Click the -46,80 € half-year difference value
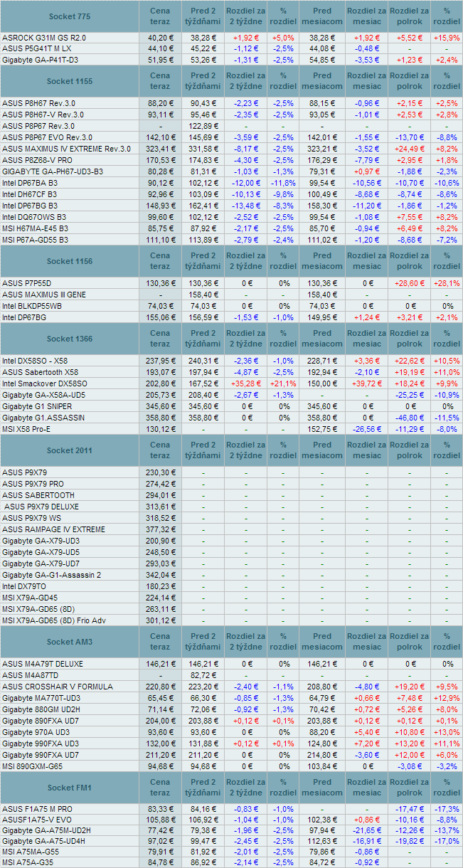The width and height of the screenshot is (463, 868). [410, 417]
